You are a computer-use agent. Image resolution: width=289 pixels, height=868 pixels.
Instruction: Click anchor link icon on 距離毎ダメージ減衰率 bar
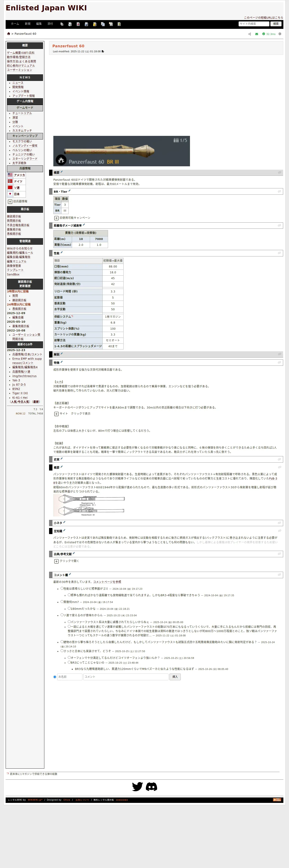tap(279, 225)
